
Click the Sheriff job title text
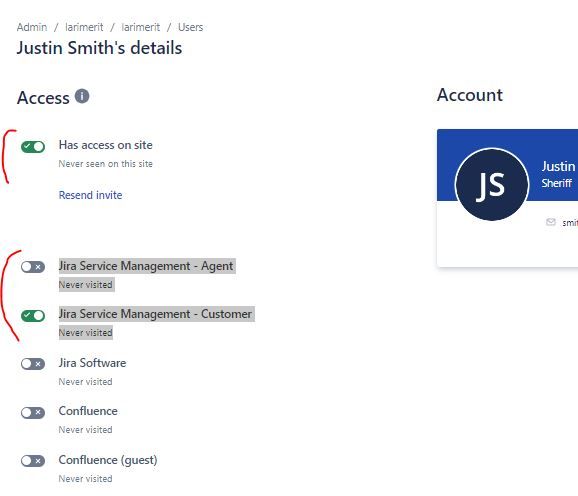pyautogui.click(x=556, y=183)
